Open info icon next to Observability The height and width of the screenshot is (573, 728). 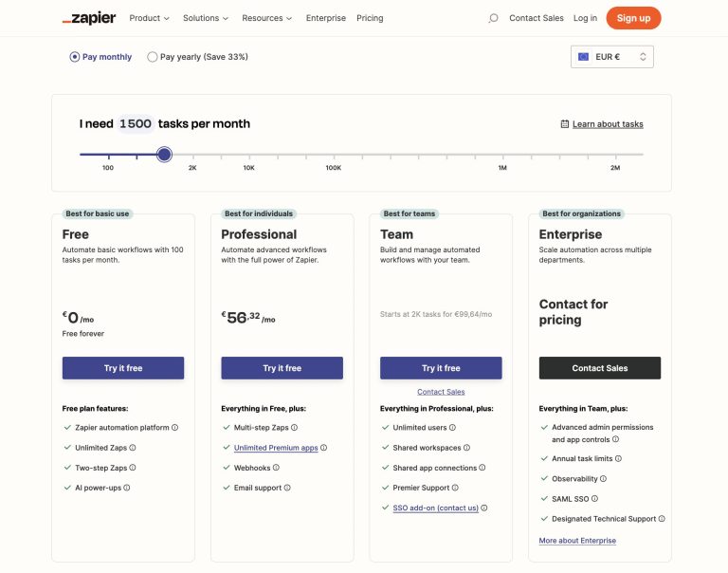(x=604, y=479)
